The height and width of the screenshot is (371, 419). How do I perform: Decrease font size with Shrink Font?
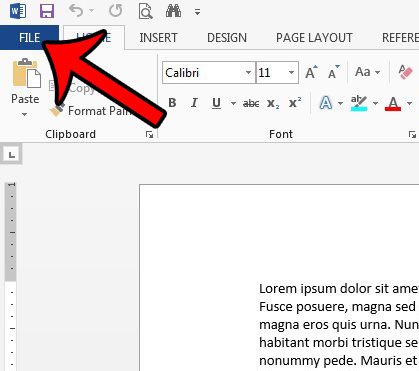(334, 72)
